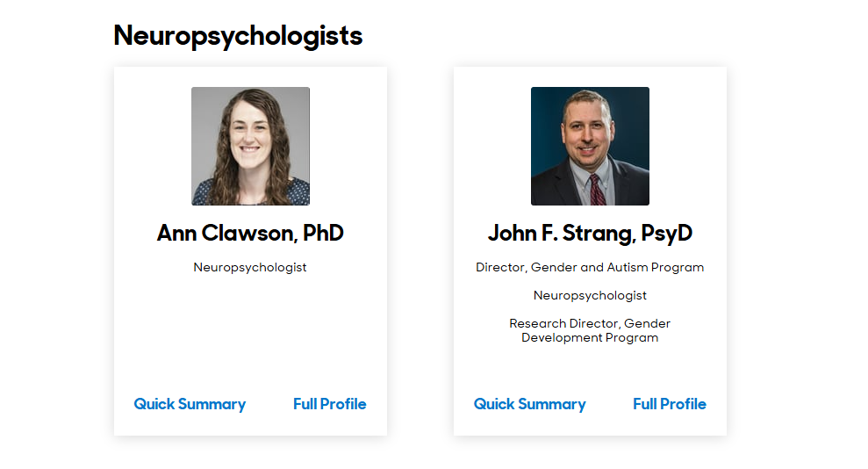The image size is (868, 469).
Task: Select the John F. Strang, PsyD name
Action: click(x=590, y=234)
